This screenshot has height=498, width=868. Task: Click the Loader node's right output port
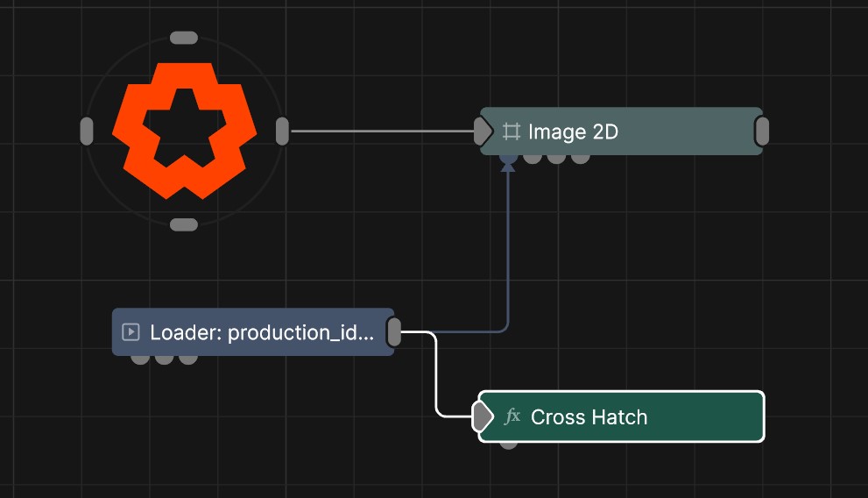[x=394, y=332]
